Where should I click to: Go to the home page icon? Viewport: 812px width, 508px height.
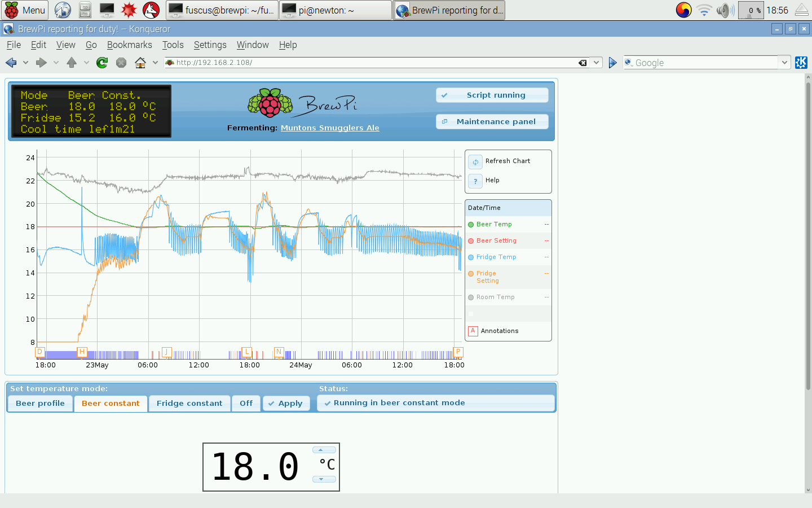tap(140, 63)
